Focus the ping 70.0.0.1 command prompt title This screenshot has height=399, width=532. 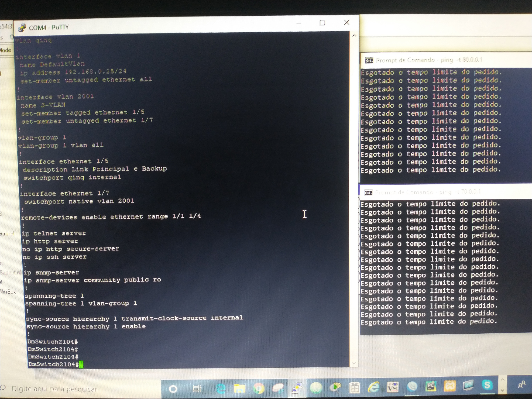click(x=428, y=192)
